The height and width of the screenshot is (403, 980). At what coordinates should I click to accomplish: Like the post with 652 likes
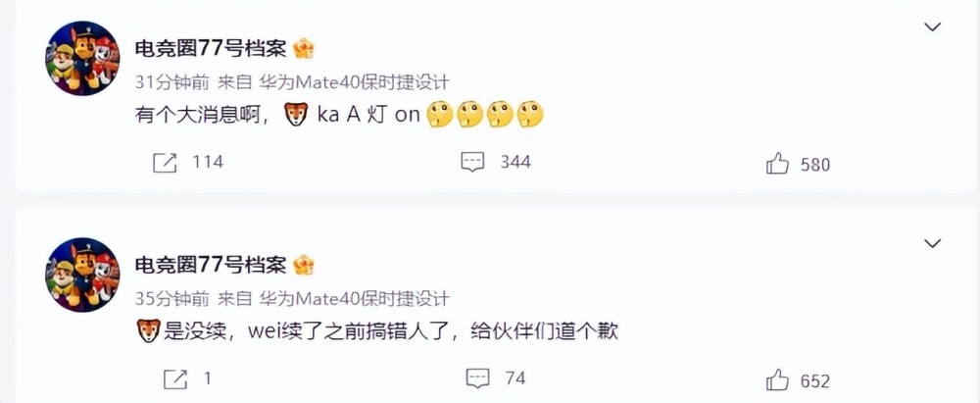[x=777, y=379]
